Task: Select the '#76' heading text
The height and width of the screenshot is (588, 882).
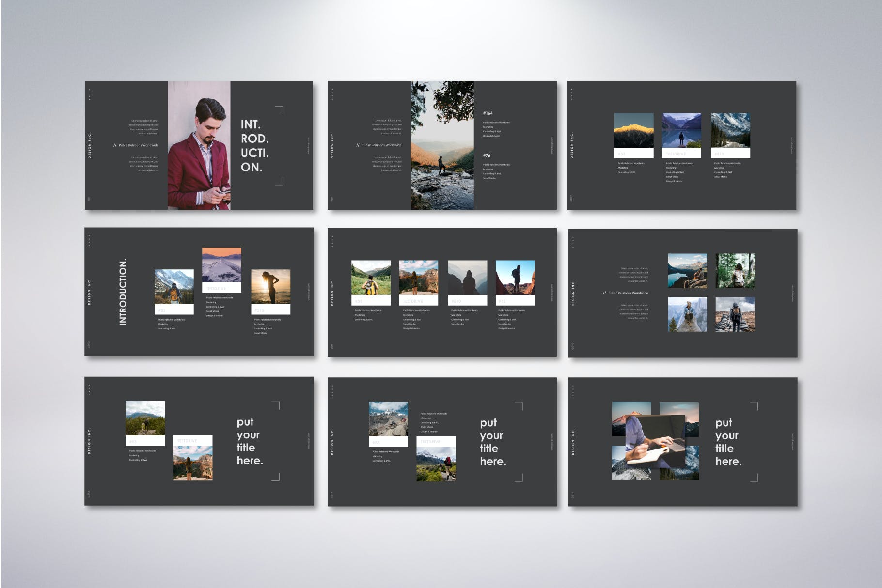Action: pyautogui.click(x=487, y=155)
